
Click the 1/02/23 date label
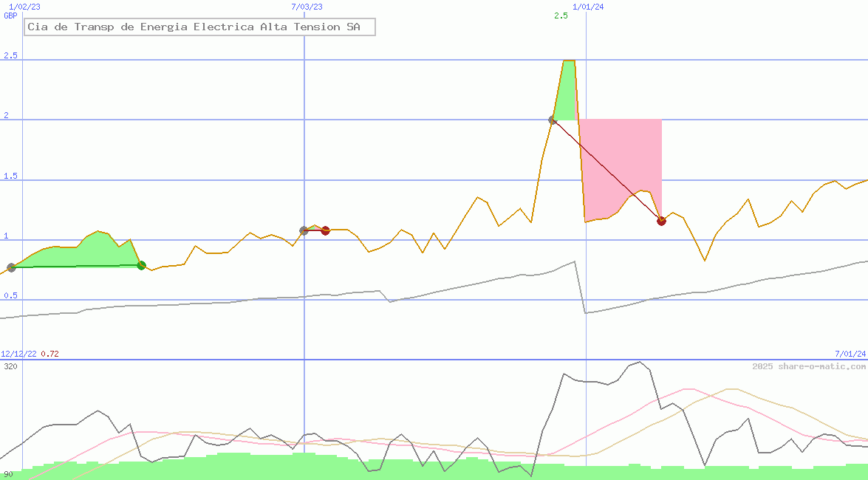[24, 7]
